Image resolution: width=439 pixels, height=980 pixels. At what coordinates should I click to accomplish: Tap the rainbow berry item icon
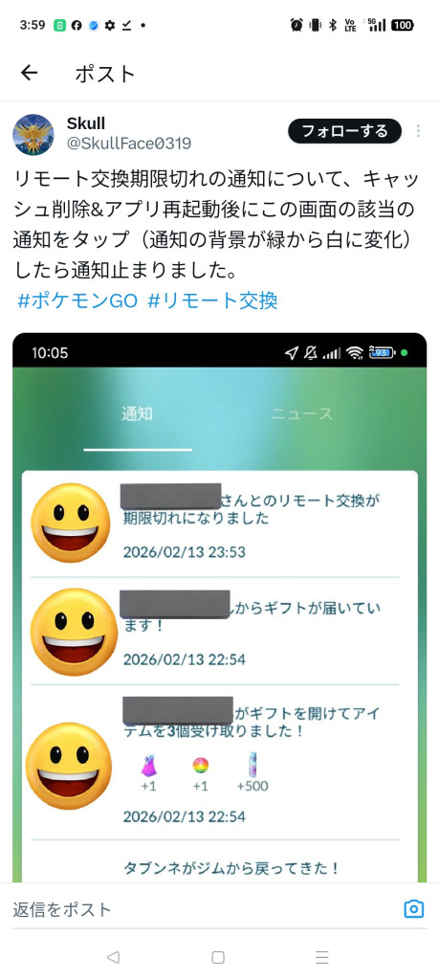tap(200, 765)
